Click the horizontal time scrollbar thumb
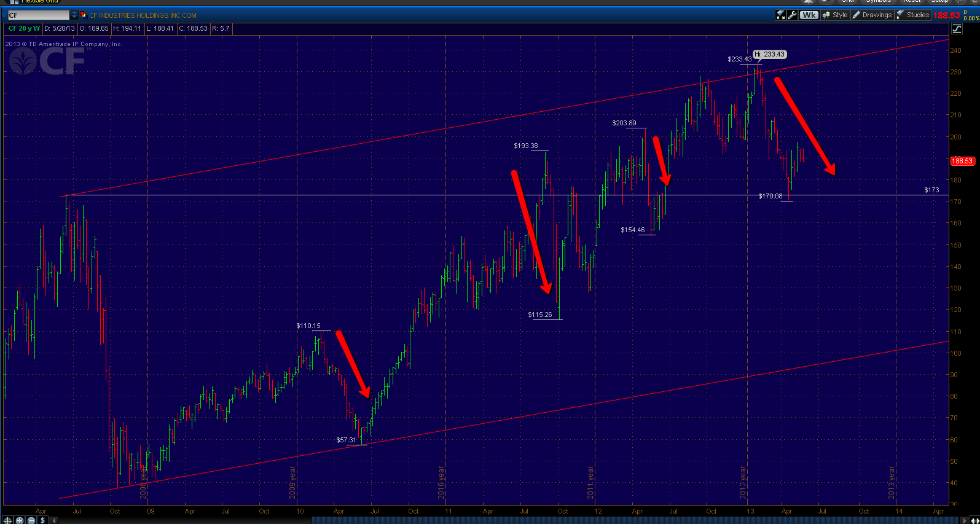The image size is (980, 524). (636, 520)
